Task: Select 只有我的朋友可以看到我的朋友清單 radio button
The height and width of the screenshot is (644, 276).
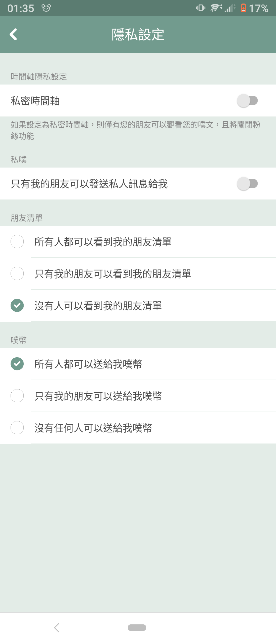Action: tap(17, 274)
